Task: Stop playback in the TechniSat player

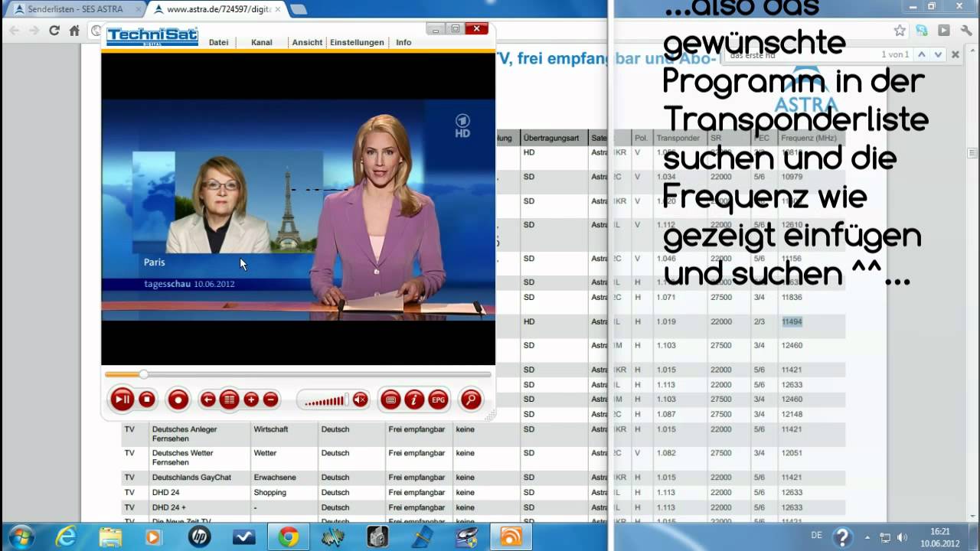Action: (x=147, y=399)
